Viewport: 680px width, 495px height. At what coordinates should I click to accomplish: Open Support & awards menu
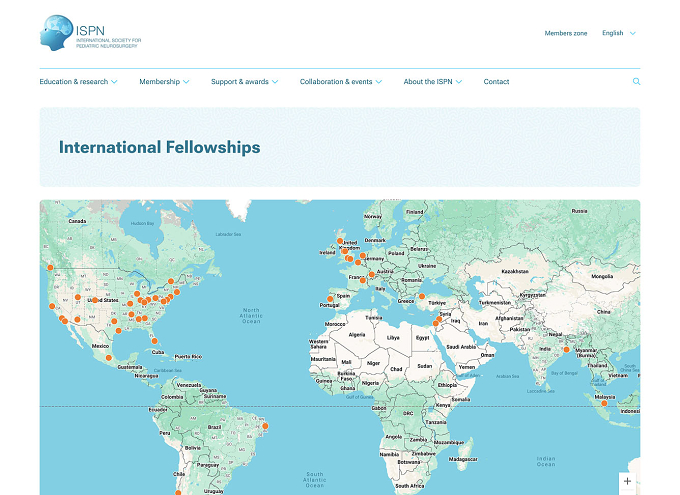click(244, 82)
